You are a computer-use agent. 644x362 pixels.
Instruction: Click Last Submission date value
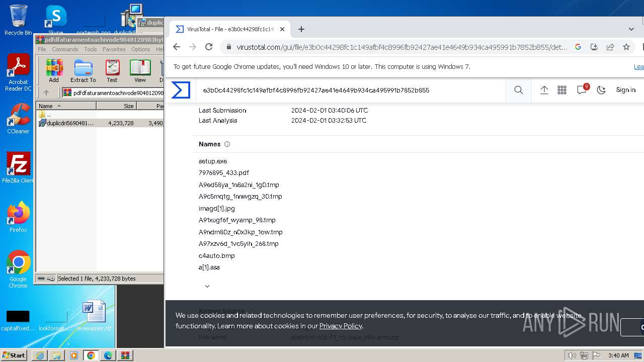tap(330, 111)
